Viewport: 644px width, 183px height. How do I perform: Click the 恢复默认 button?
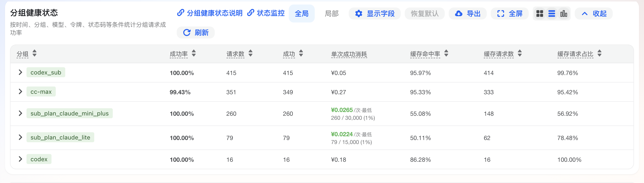424,13
